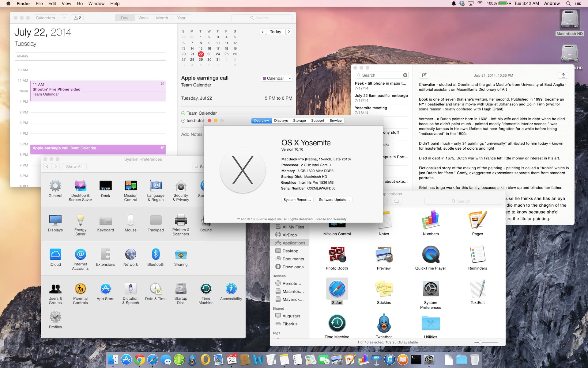Click Software Update button in About Mac
588x368 pixels.
pyautogui.click(x=334, y=199)
